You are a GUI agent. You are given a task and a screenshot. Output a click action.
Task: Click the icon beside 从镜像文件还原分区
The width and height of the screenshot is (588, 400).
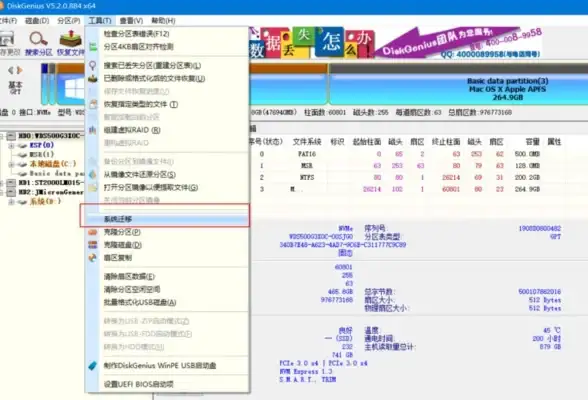pos(93,174)
